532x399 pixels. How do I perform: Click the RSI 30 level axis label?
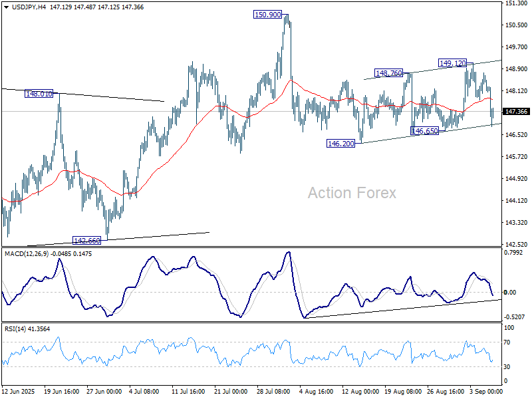[507, 367]
